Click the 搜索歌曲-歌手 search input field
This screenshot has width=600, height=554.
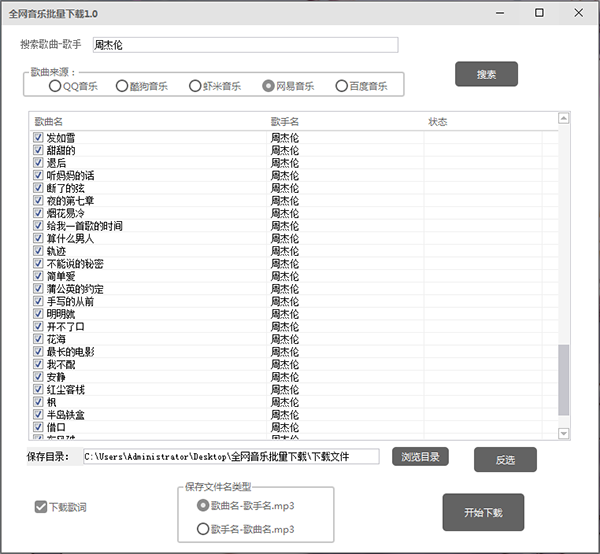click(244, 45)
